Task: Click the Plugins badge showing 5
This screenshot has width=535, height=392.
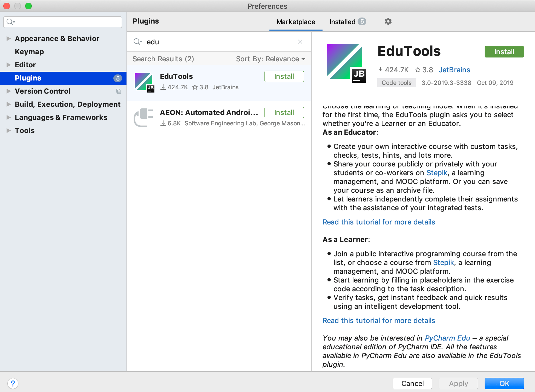Action: (118, 78)
